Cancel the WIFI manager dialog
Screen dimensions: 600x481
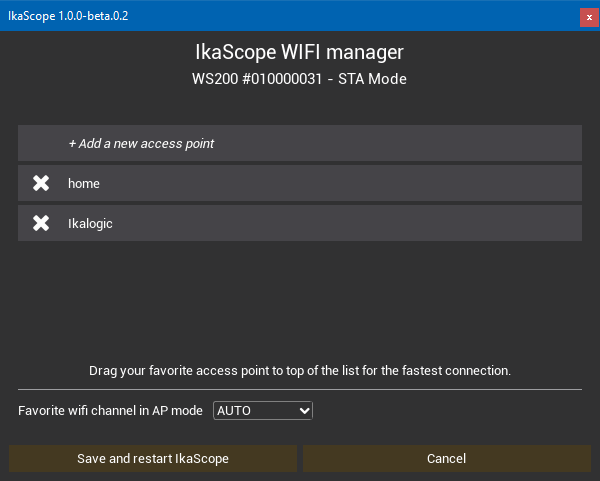[447, 458]
